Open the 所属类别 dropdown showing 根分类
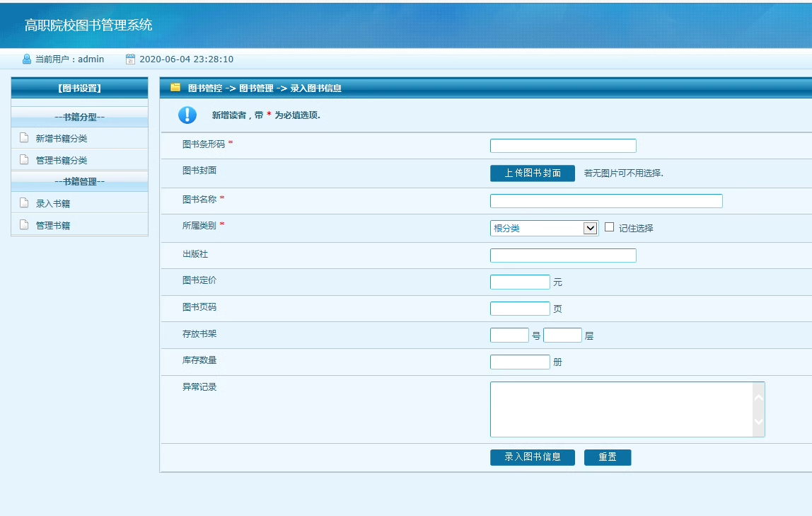The height and width of the screenshot is (516, 812). tap(544, 228)
